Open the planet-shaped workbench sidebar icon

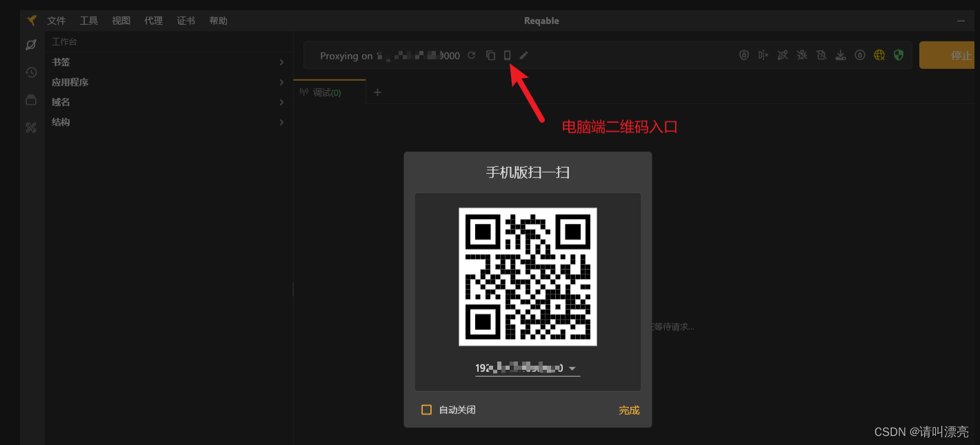(31, 45)
